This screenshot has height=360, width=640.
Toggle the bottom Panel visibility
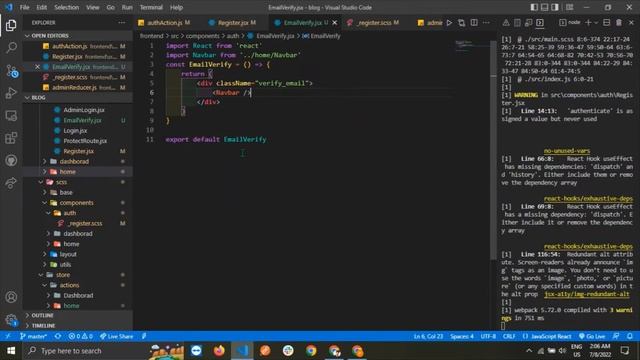544,7
